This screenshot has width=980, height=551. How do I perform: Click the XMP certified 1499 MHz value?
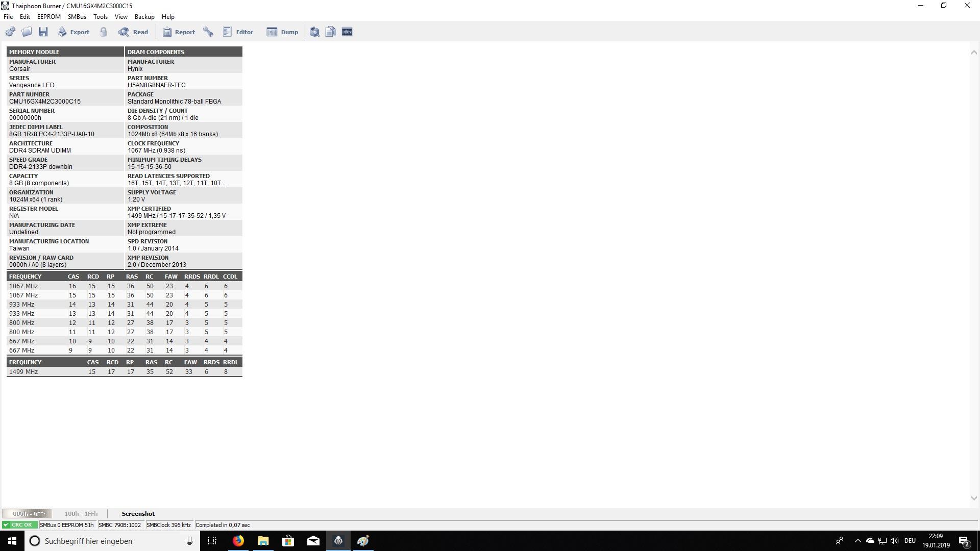[177, 216]
